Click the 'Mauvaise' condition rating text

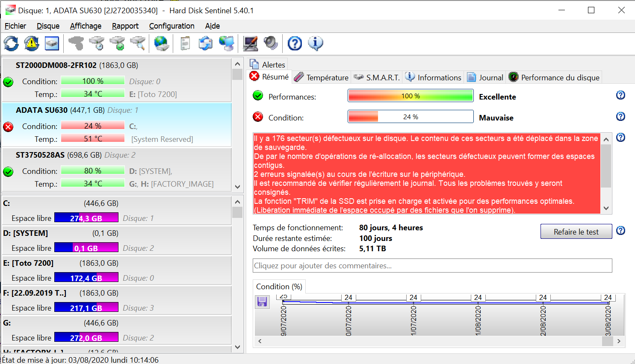pos(496,118)
